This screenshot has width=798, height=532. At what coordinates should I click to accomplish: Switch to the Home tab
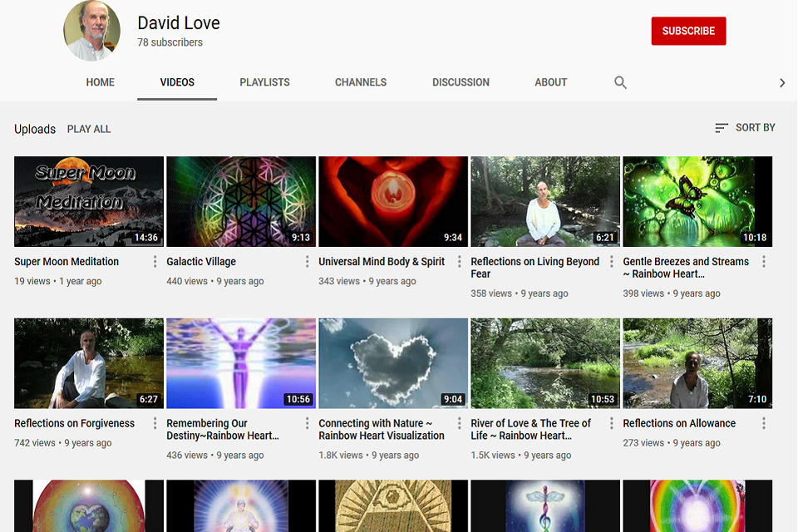[101, 82]
